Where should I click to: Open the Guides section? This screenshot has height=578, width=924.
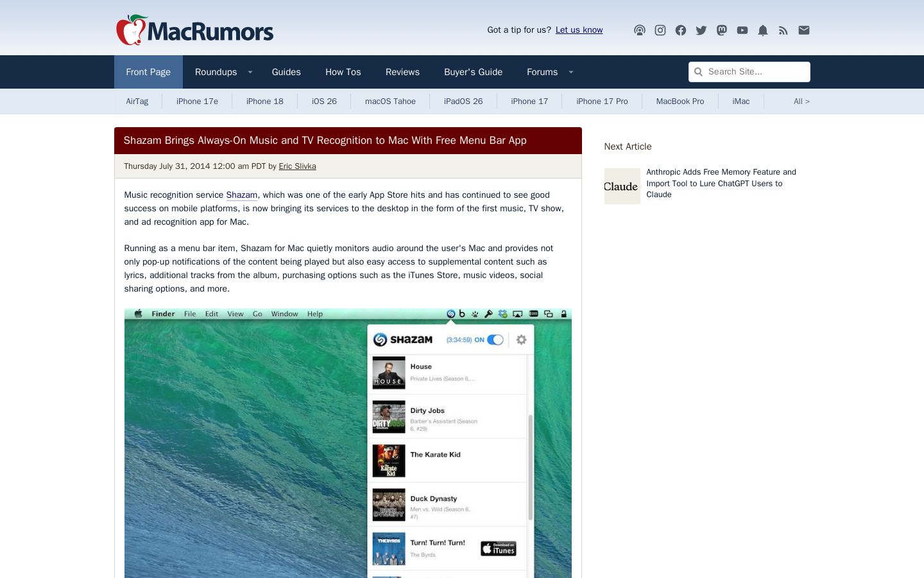[x=286, y=72]
